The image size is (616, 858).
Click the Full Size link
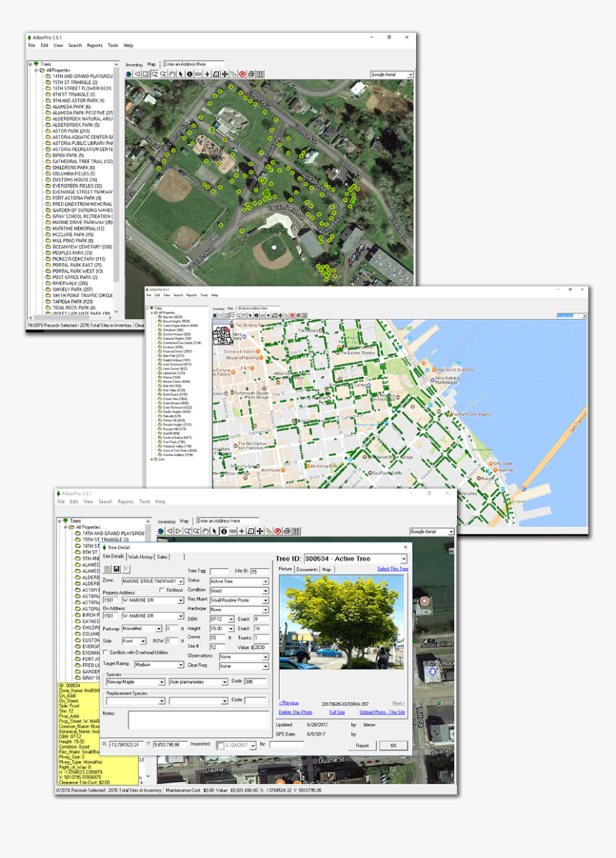(x=337, y=713)
